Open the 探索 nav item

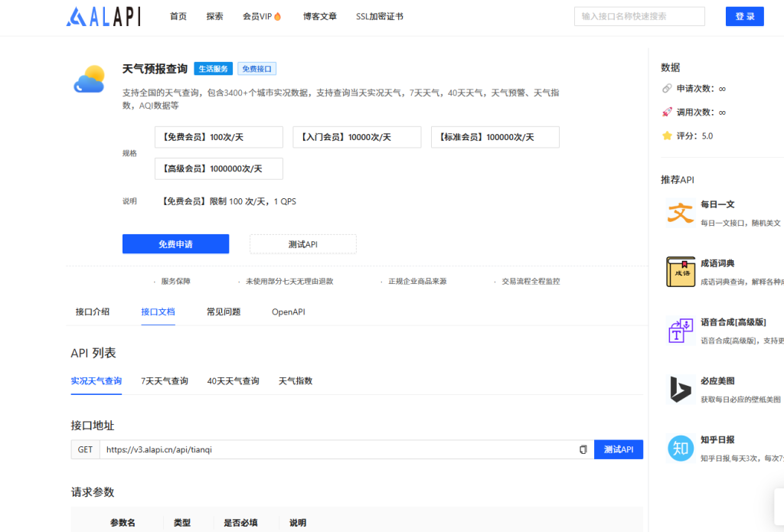tap(214, 17)
